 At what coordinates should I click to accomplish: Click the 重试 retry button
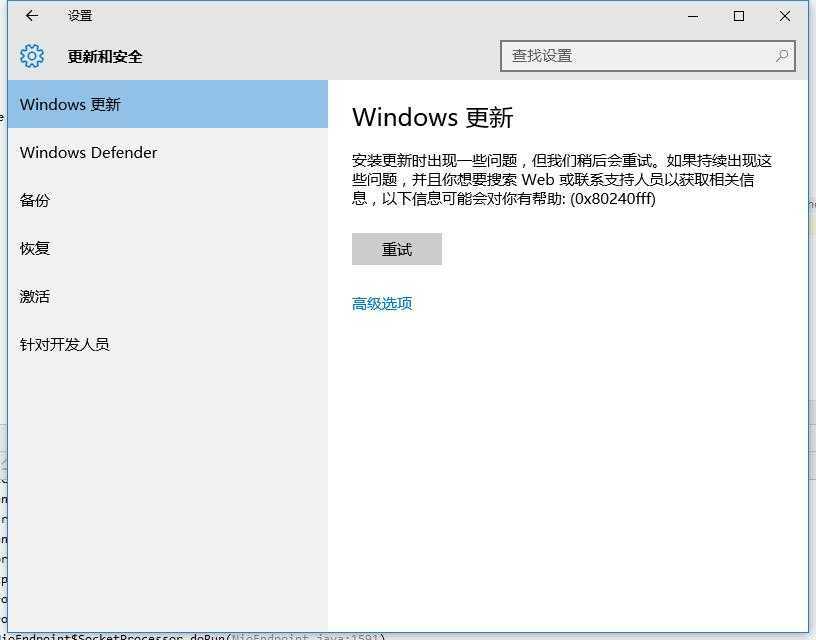[x=397, y=249]
